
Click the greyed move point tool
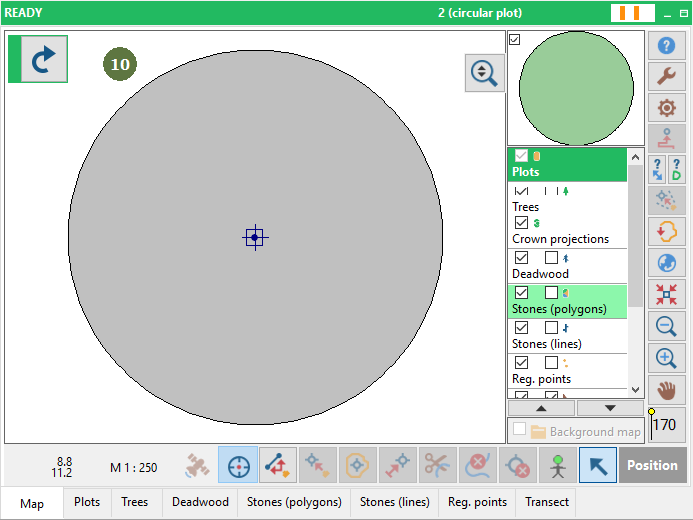tap(318, 465)
